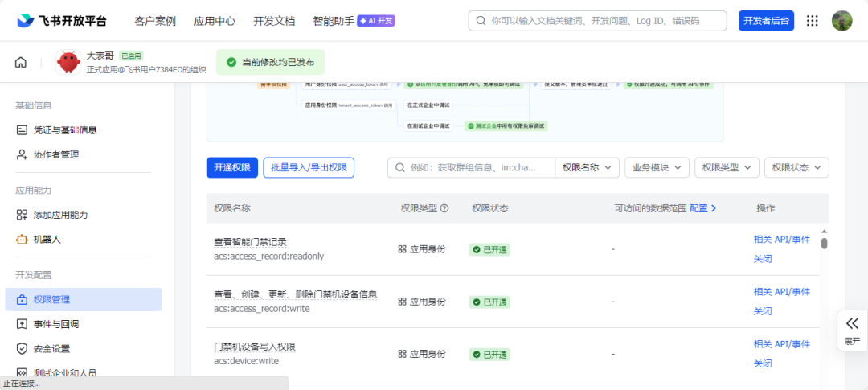Open 应用中心 in top navigation
The height and width of the screenshot is (390, 868).
[x=215, y=21]
